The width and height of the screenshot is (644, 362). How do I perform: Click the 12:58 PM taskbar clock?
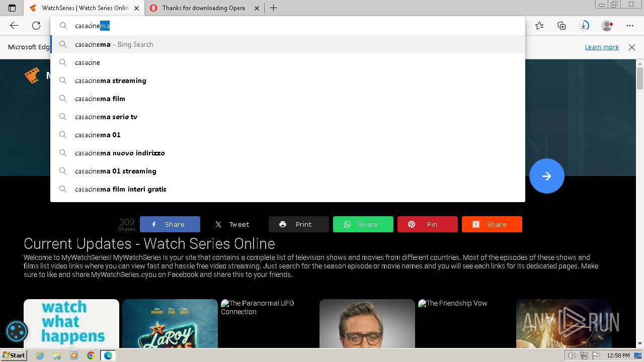(618, 355)
